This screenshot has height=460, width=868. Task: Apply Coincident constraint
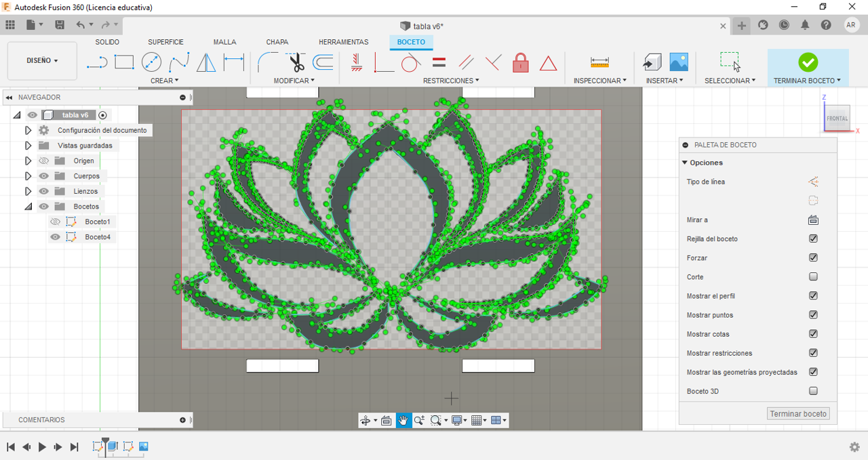[384, 63]
